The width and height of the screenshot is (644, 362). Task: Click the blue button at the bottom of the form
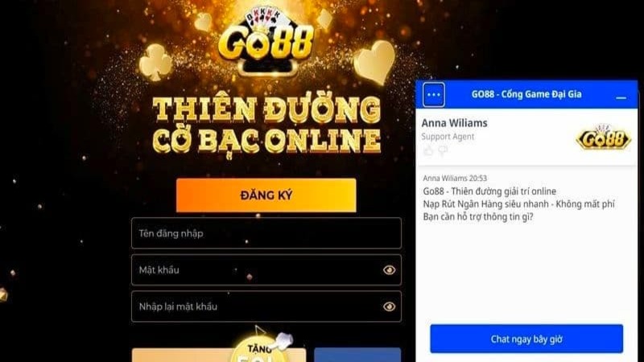[x=357, y=355]
